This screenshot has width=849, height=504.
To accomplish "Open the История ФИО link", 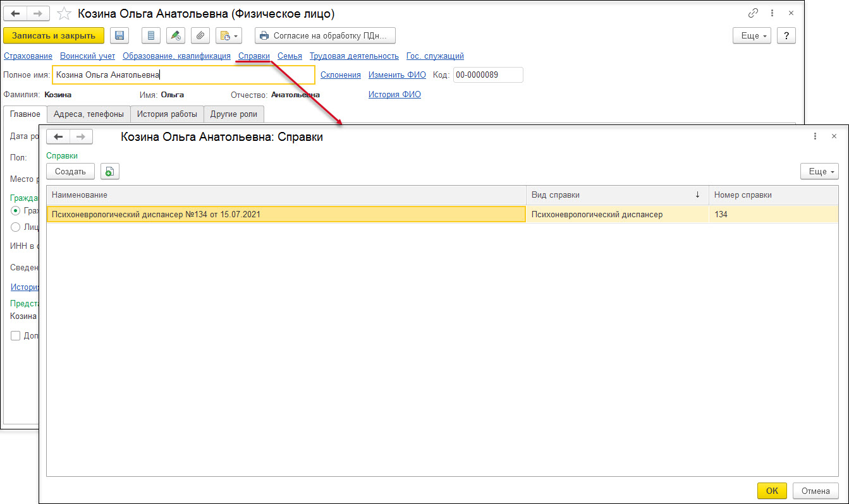I will coord(394,95).
